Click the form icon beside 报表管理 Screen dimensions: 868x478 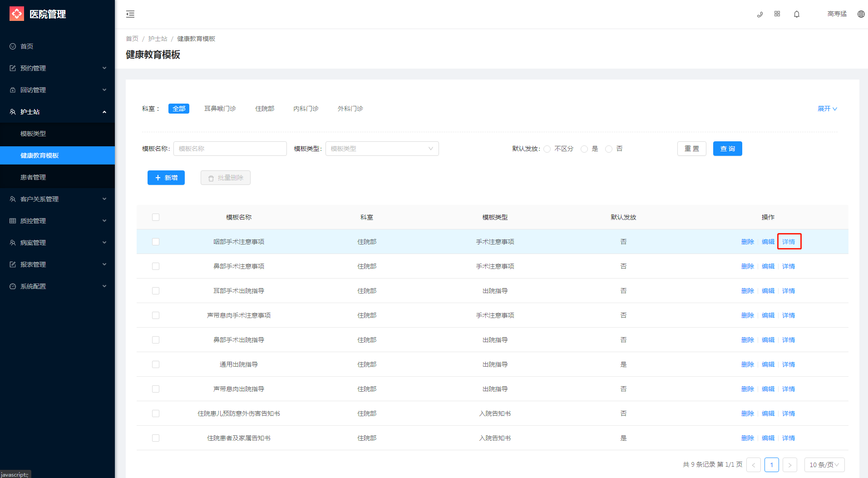pos(13,264)
